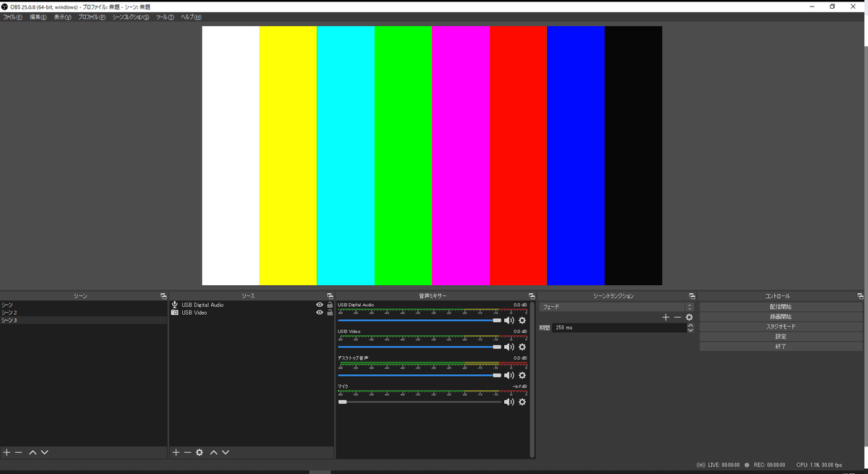
Task: Select シーン in the scenes list
Action: 83,305
